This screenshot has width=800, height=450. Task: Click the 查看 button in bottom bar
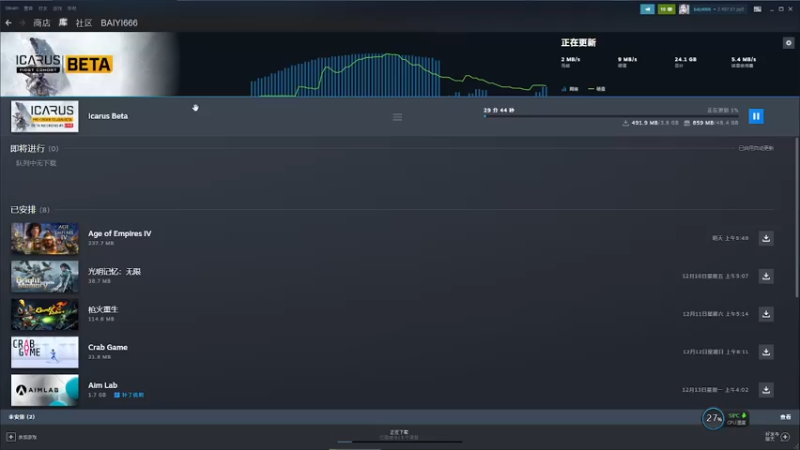[x=785, y=417]
